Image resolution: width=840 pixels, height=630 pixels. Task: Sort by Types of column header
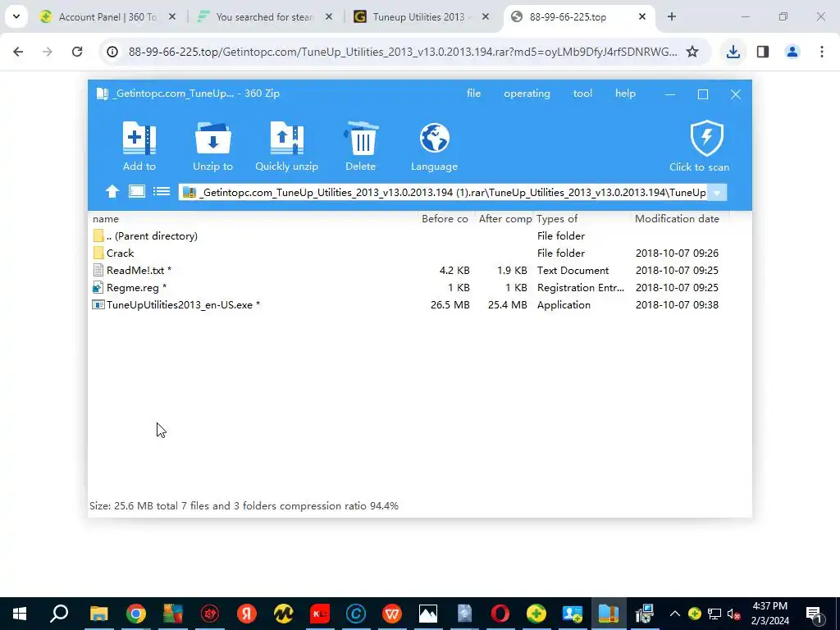pos(583,218)
